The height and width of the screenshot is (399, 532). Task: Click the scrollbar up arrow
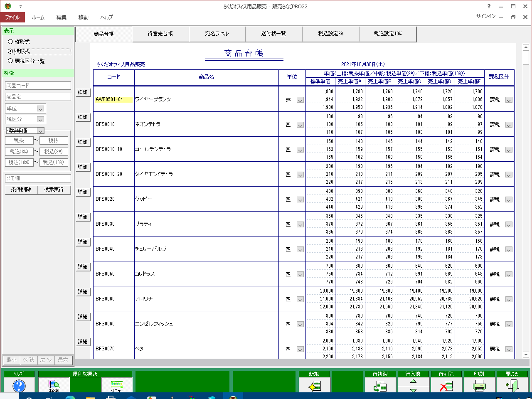coord(526,47)
